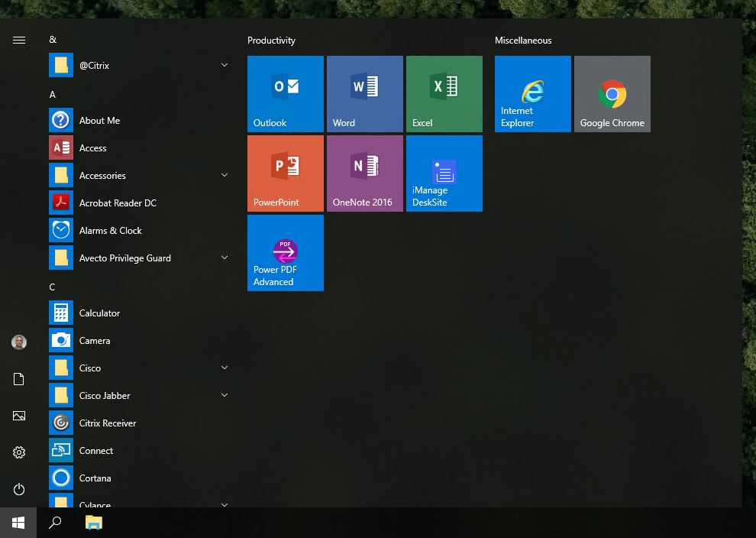Screen dimensions: 756x538
Task: Launch Internet Explorer tile
Action: (x=533, y=94)
